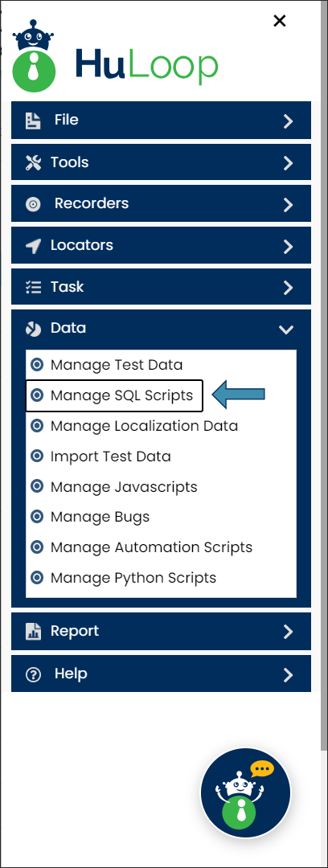This screenshot has height=868, width=328.
Task: Click the Help question mark icon
Action: pos(33,674)
